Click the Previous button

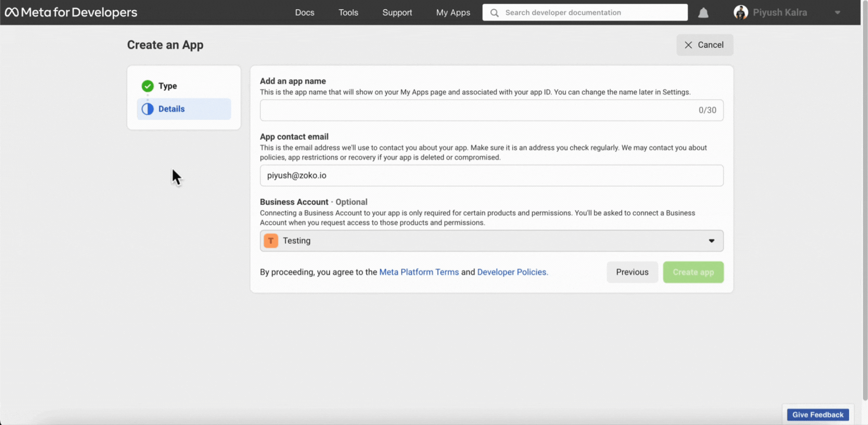point(632,272)
